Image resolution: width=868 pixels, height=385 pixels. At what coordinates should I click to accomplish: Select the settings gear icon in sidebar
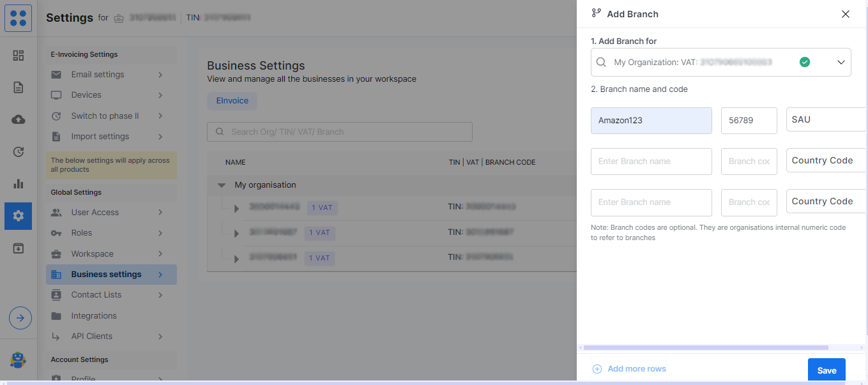(19, 216)
